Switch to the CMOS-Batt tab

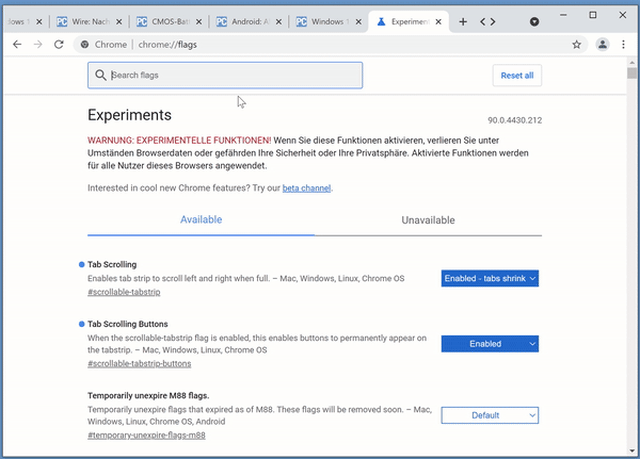coord(171,22)
